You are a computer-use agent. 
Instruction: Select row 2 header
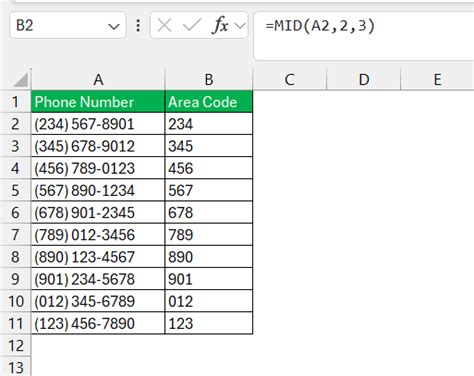[15, 124]
